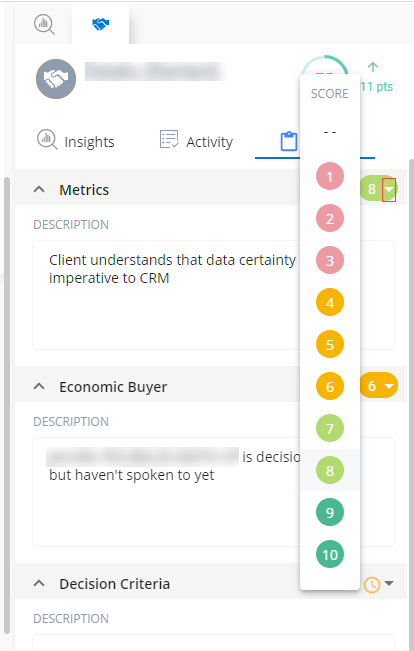
Task: Open the magnifier chart tab icon at top
Action: tap(44, 24)
